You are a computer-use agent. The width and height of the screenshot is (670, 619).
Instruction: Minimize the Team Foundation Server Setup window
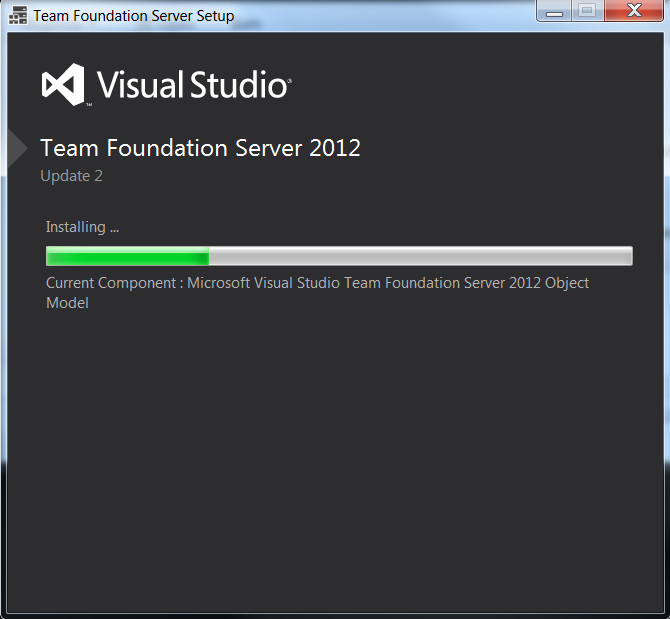tap(554, 11)
